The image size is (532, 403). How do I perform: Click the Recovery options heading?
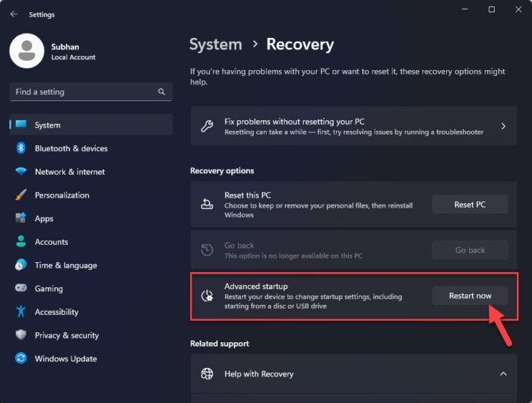coord(222,170)
